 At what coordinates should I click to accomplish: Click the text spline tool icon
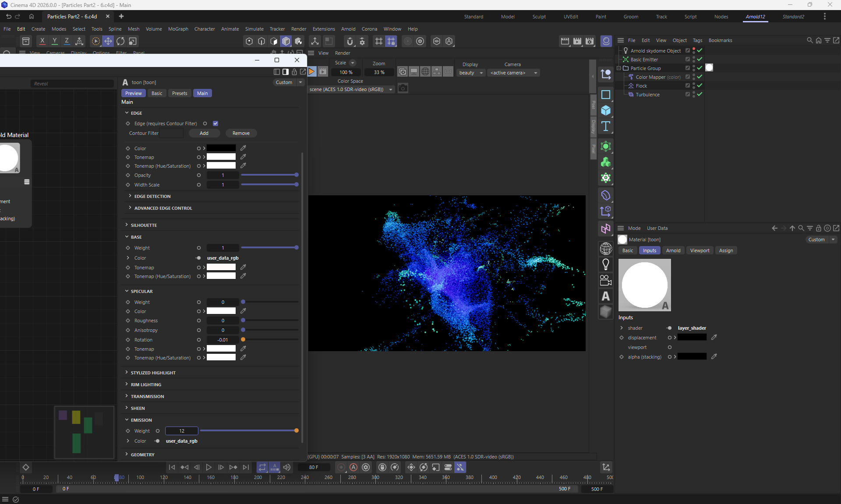606,127
